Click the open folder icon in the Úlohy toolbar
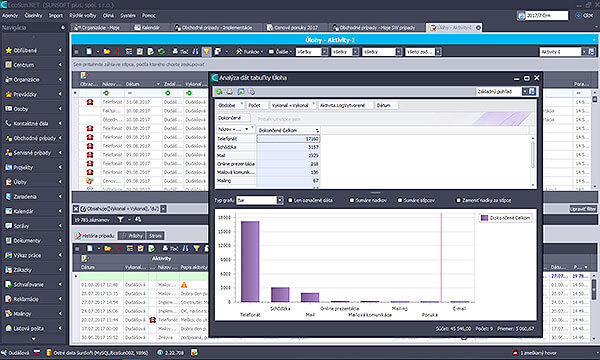Image resolution: width=600 pixels, height=360 pixels. [x=107, y=51]
